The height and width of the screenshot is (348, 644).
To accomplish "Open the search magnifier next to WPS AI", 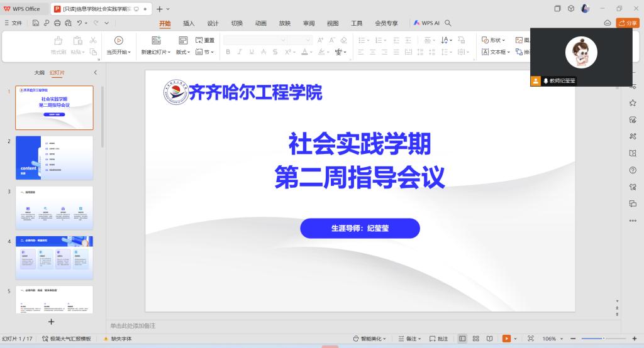I will pyautogui.click(x=448, y=23).
